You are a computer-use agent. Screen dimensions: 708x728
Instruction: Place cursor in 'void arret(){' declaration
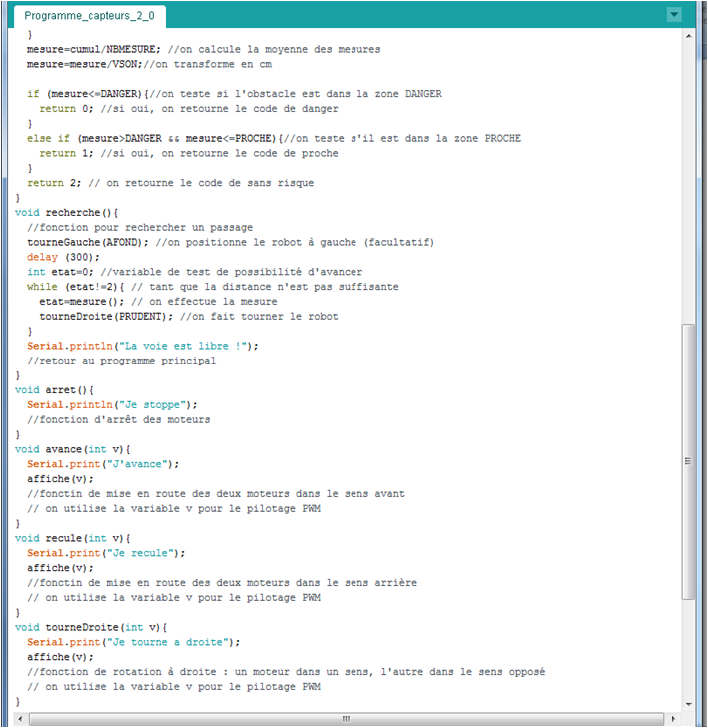(x=54, y=390)
